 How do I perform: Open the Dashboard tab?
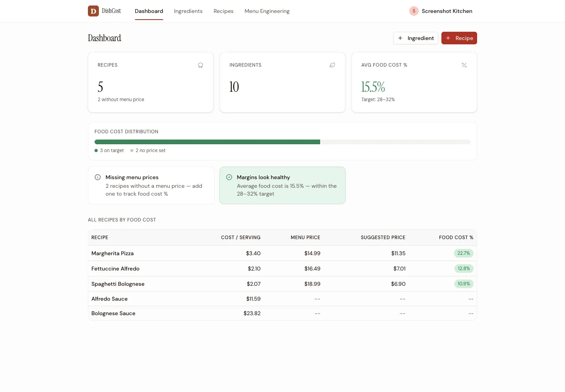tap(149, 11)
